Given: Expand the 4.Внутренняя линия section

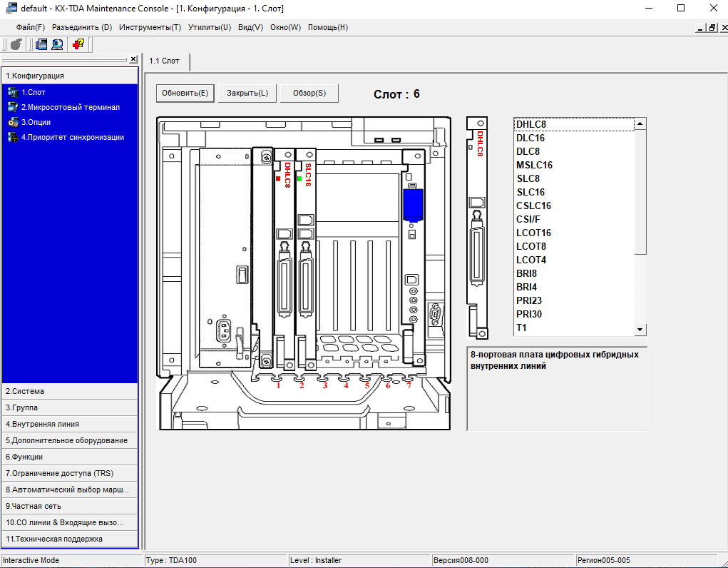Looking at the screenshot, I should coord(70,424).
